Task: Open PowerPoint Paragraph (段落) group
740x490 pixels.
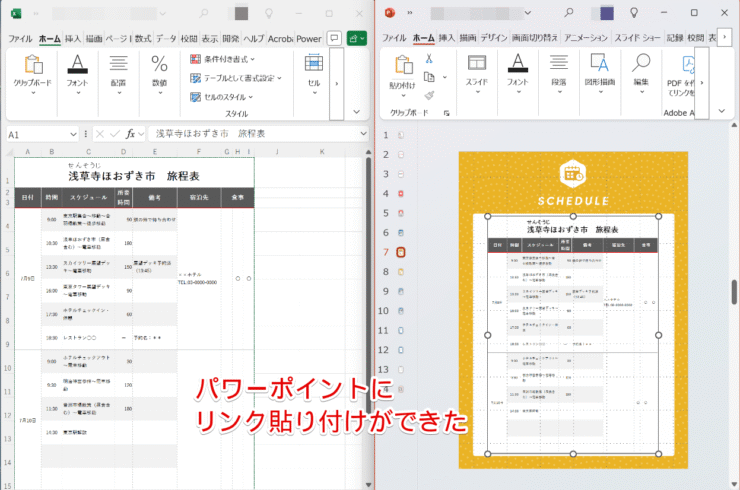Action: 559,75
